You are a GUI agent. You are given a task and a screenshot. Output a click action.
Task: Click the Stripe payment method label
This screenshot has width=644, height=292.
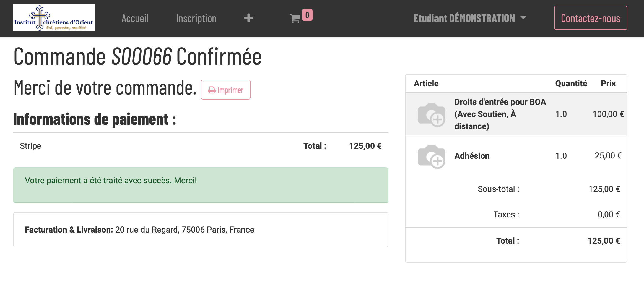pyautogui.click(x=30, y=146)
